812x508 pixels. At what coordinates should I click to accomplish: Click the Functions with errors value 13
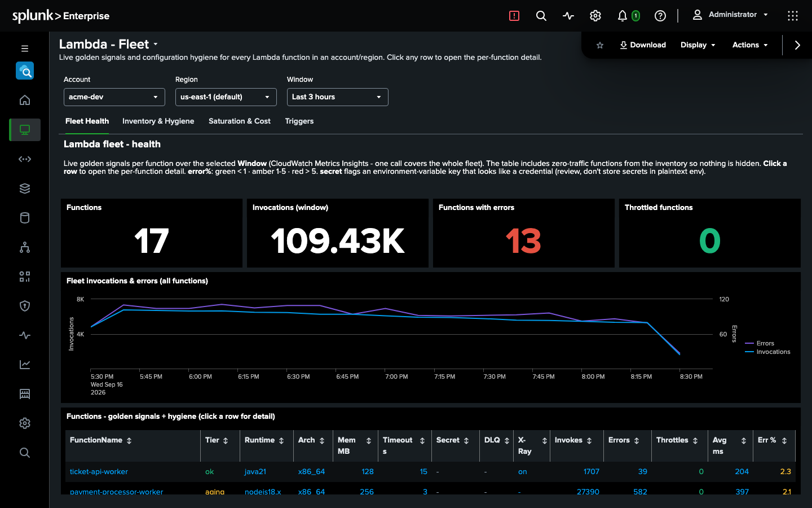[x=523, y=241]
